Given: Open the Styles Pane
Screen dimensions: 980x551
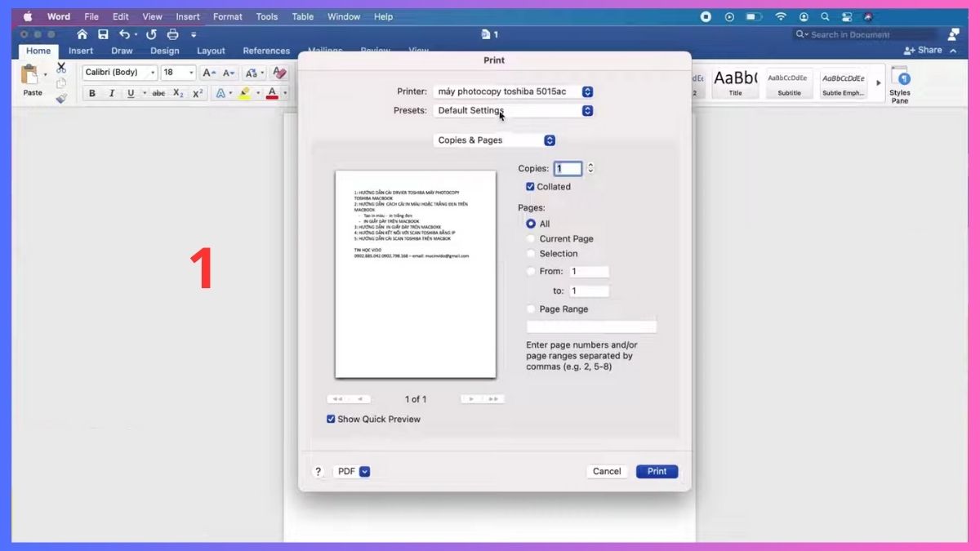Looking at the screenshot, I should coord(899,85).
